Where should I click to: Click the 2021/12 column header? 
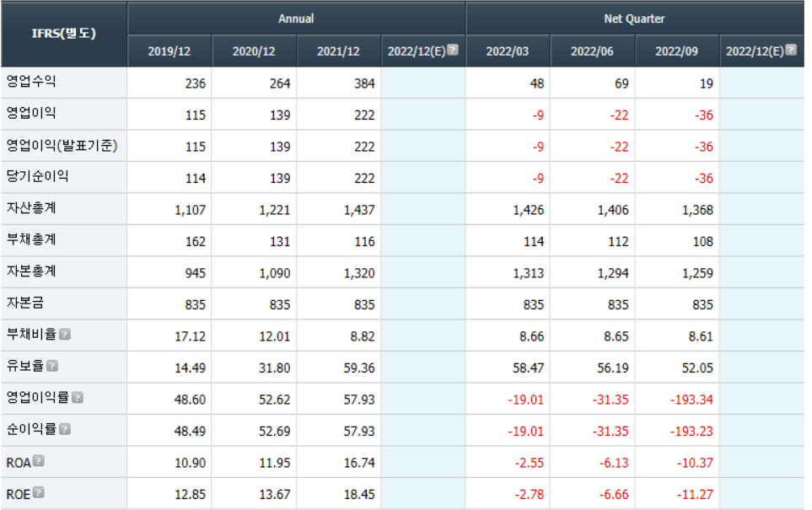pos(338,51)
